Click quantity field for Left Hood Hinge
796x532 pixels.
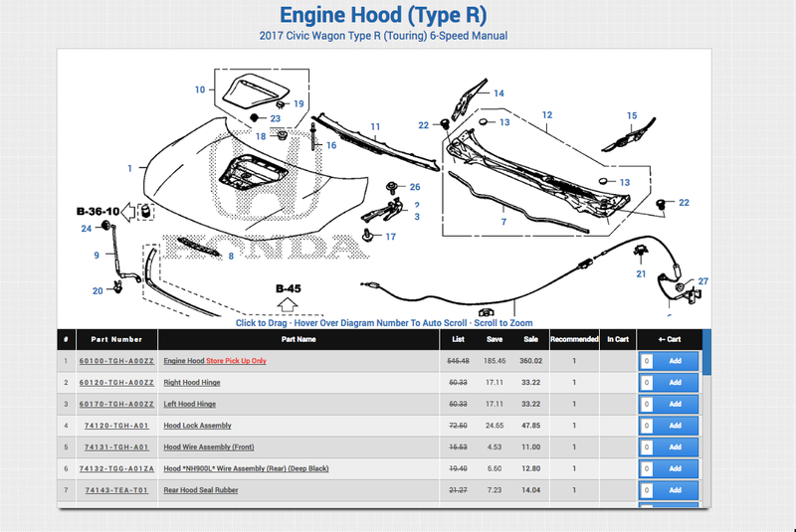(646, 404)
